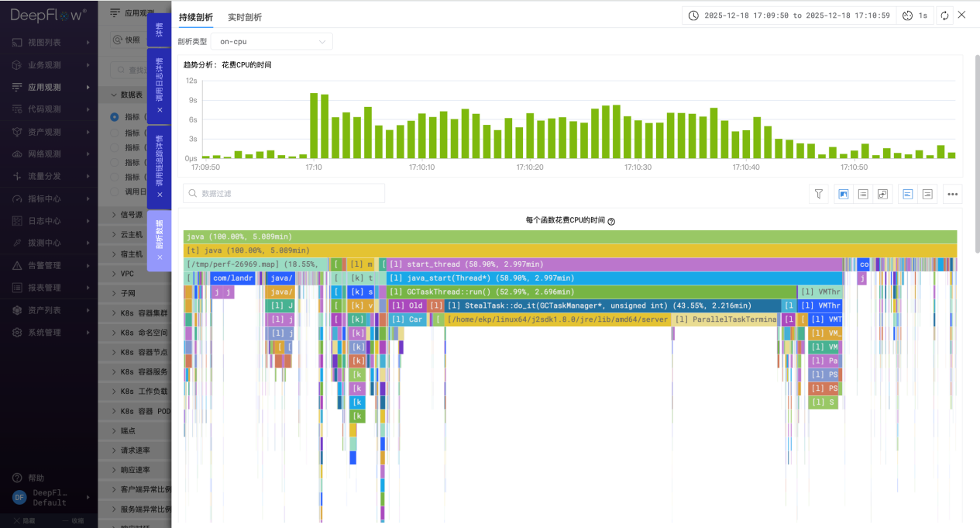Click the linked-boxes icon in flame graph toolbar
The height and width of the screenshot is (528, 980).
coord(882,194)
